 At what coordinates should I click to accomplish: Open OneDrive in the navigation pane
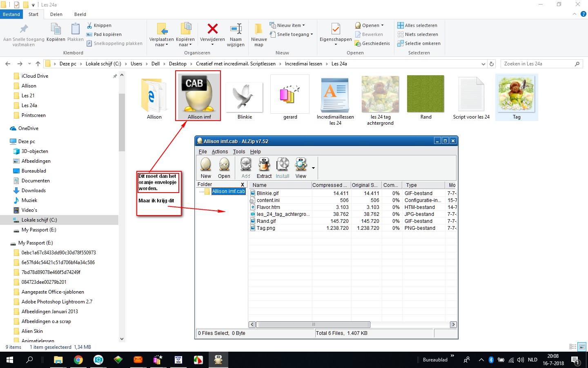point(28,128)
